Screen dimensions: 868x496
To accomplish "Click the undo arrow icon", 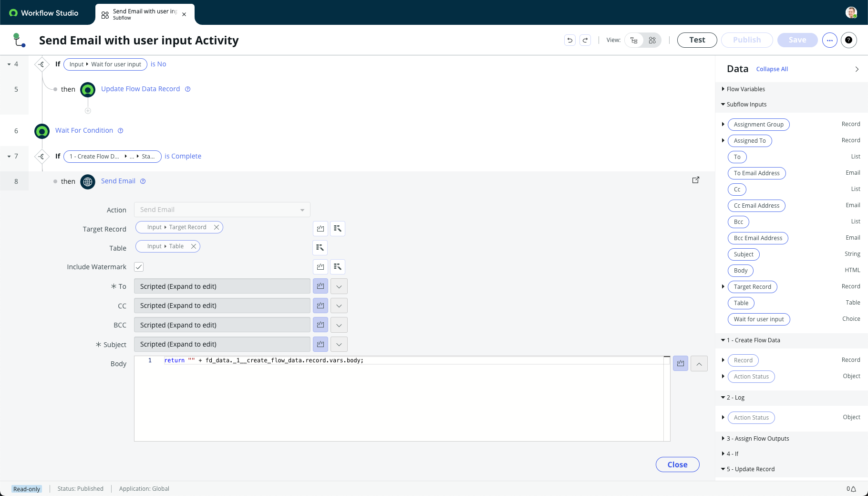I will [x=569, y=40].
